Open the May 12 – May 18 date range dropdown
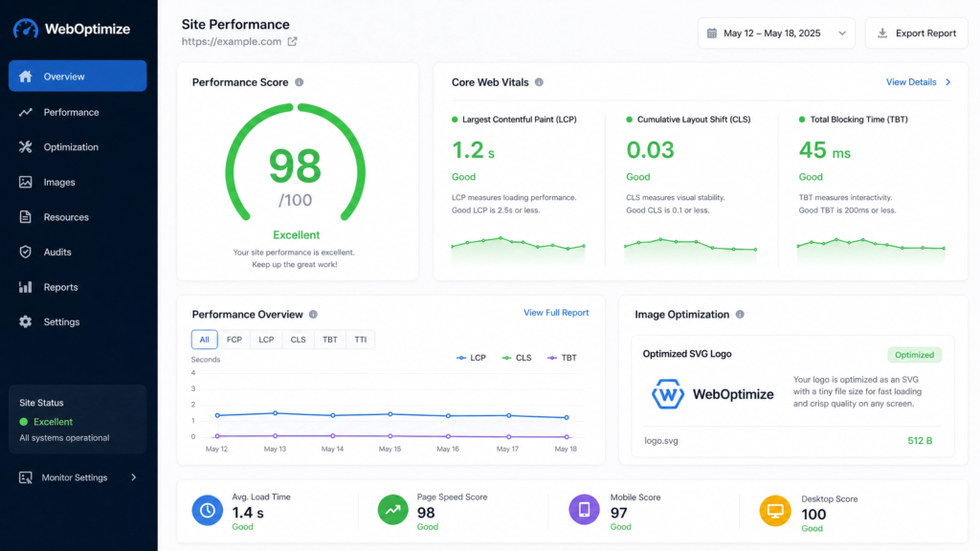 pyautogui.click(x=776, y=33)
